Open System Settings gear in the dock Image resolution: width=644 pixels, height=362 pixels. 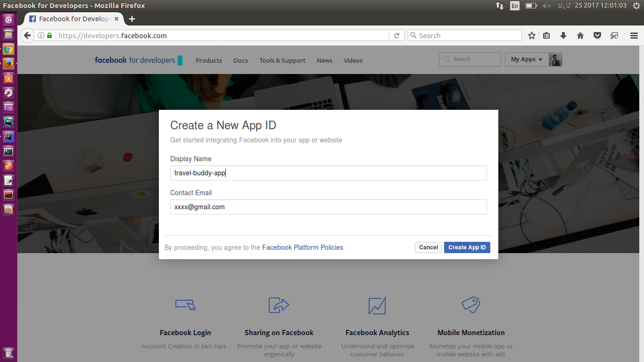pos(8,93)
